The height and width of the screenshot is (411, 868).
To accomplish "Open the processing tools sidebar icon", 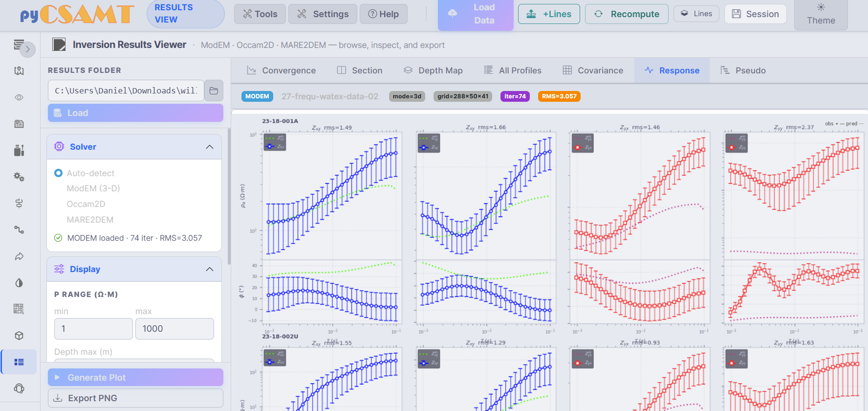I will point(19,150).
